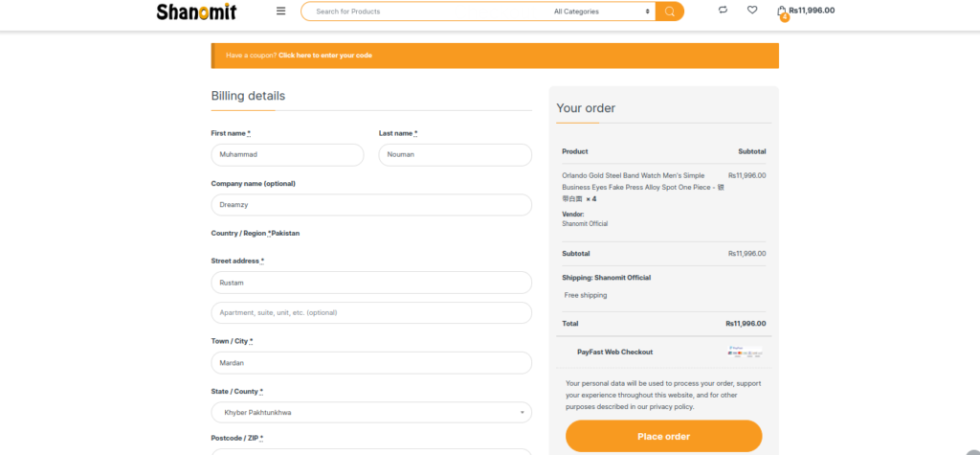This screenshot has width=980, height=455.
Task: Click the 'Your order' heading
Action: click(x=586, y=108)
